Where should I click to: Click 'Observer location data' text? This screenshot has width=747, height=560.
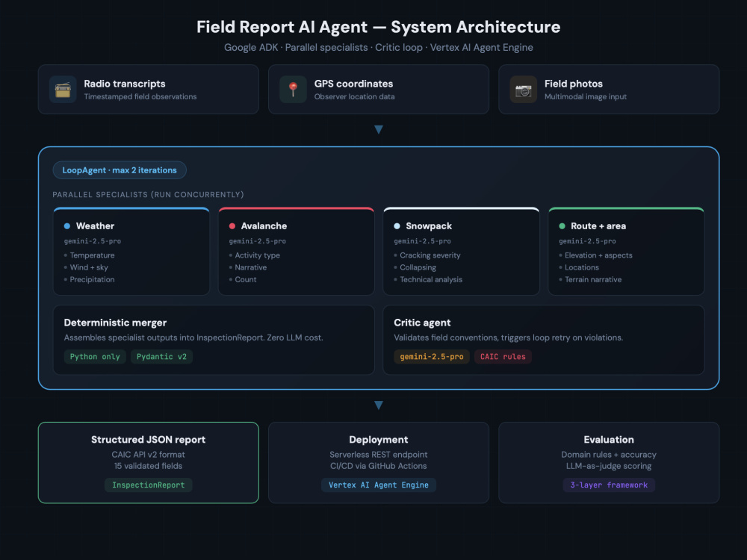tap(354, 96)
